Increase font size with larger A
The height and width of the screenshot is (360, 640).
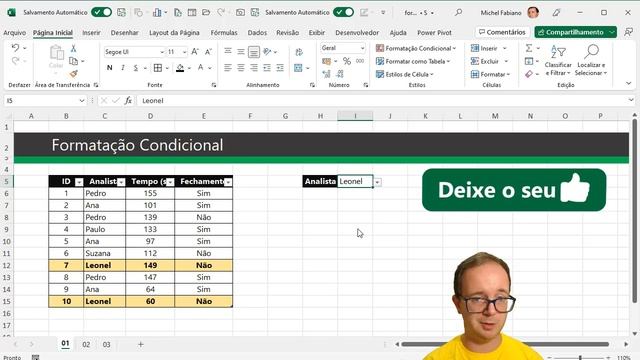click(x=195, y=52)
